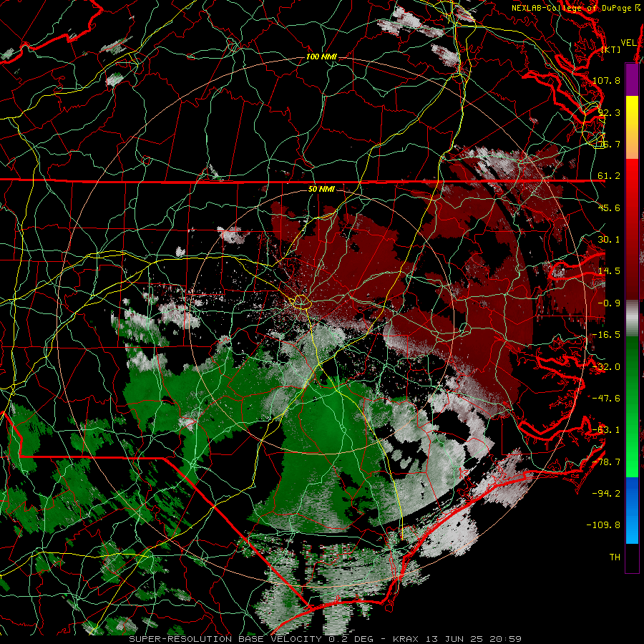Viewport: 644px width, 644px height.
Task: Click the -109.8 legend value
Action: click(603, 525)
